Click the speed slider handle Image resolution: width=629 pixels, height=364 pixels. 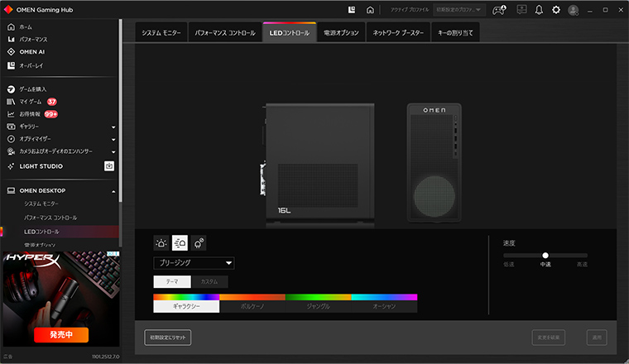point(545,256)
